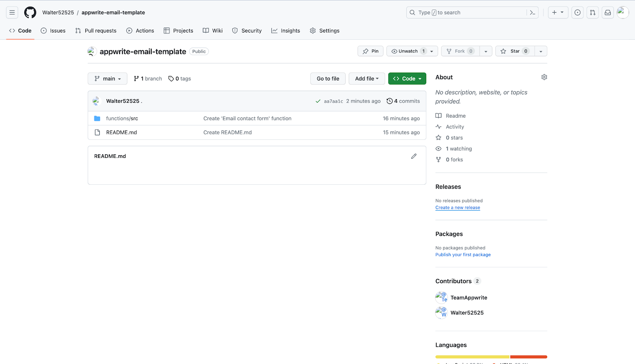Open the 0 stars link
Viewport: 635px width, 364px height.
449,138
